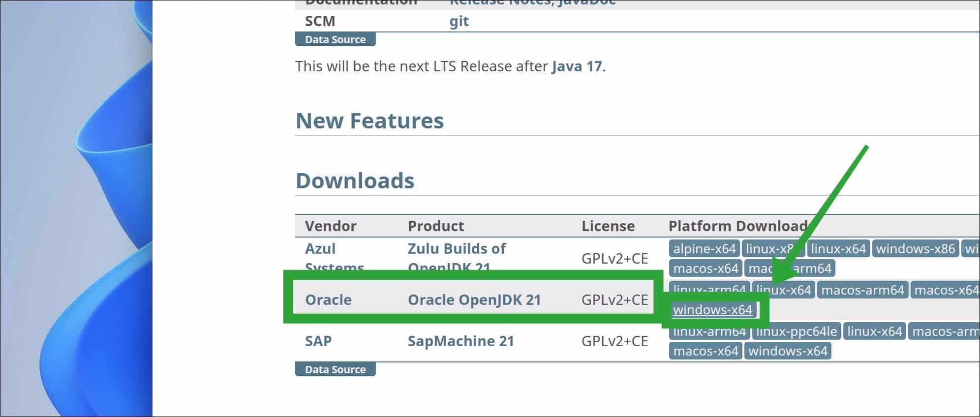Open the git SCM link
980x417 pixels.
click(x=459, y=21)
